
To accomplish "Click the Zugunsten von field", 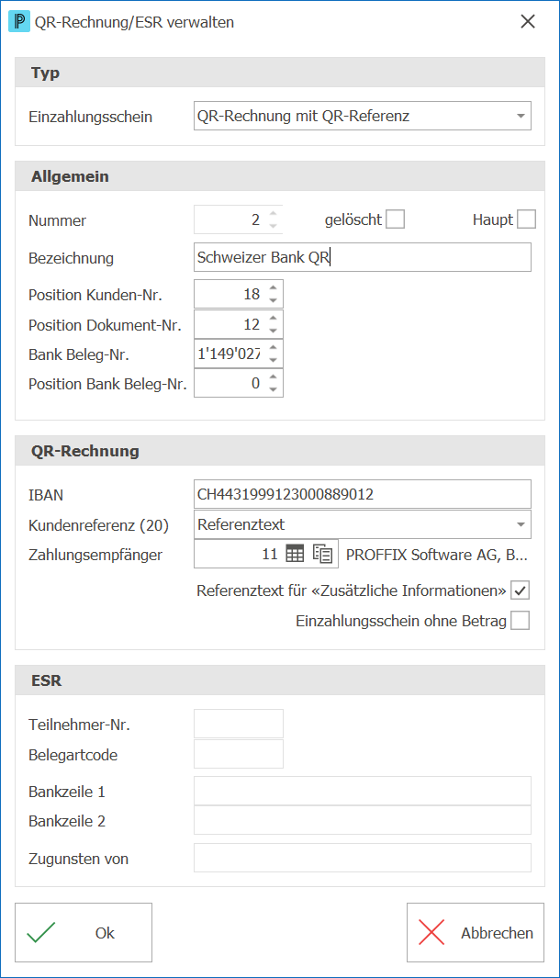I will [363, 858].
